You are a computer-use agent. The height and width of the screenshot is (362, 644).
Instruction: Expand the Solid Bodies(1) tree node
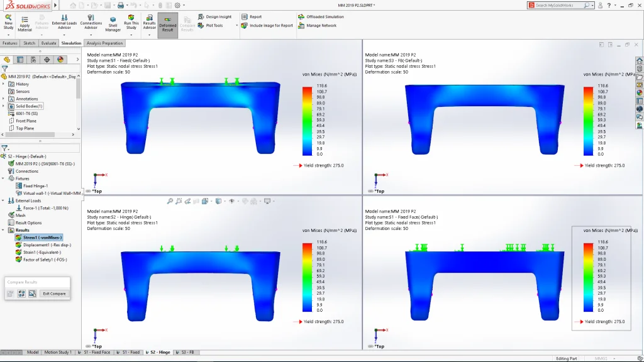click(x=4, y=106)
